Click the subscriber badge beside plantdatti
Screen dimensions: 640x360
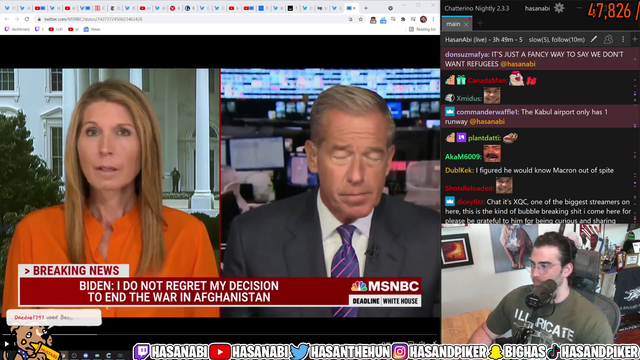(461, 138)
